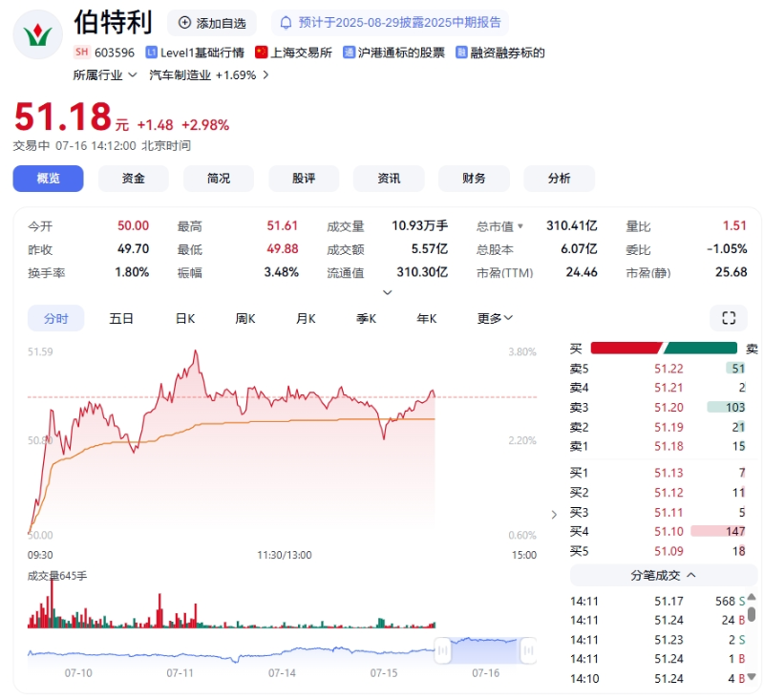
Task: Switch to the 资金 tab
Action: [x=134, y=179]
